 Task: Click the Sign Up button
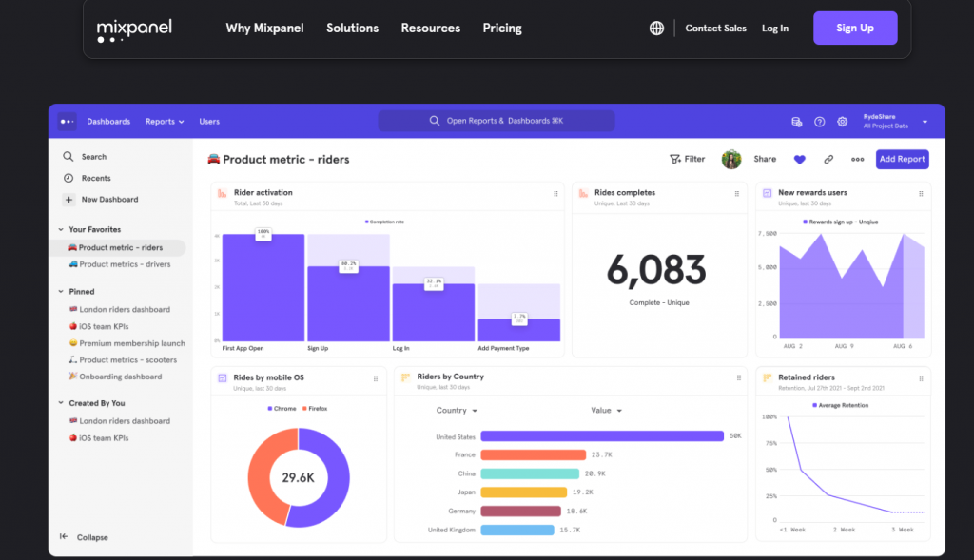click(855, 28)
